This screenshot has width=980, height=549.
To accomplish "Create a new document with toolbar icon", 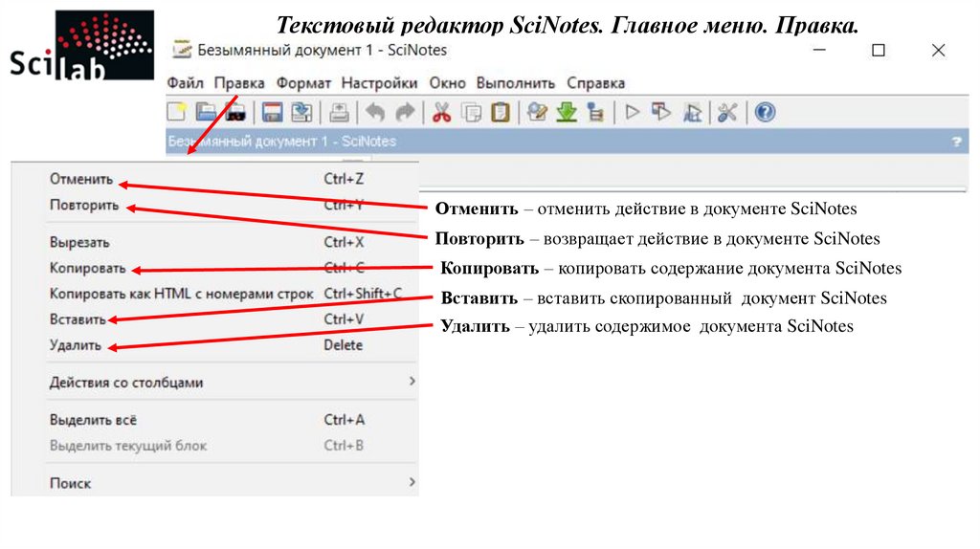I will (177, 113).
